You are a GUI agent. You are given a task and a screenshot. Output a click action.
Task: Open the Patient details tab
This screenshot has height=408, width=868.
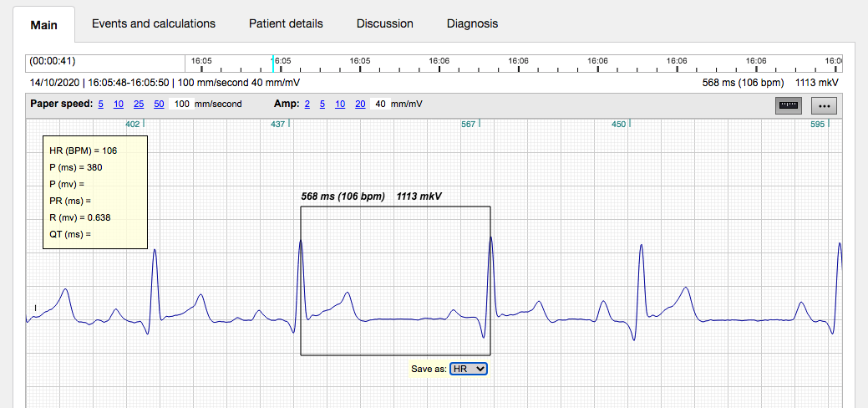[x=286, y=24]
